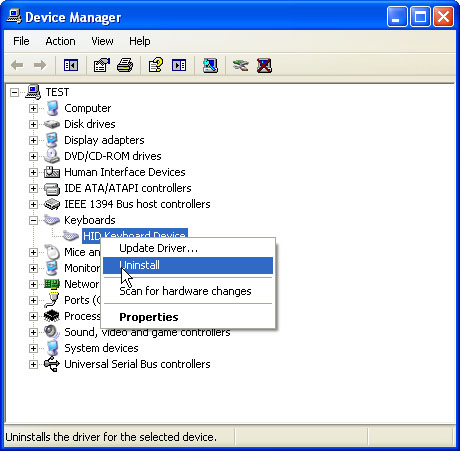This screenshot has width=460, height=451.
Task: Click the IDE ATA/ATAPI controllers icon
Action: (52, 188)
